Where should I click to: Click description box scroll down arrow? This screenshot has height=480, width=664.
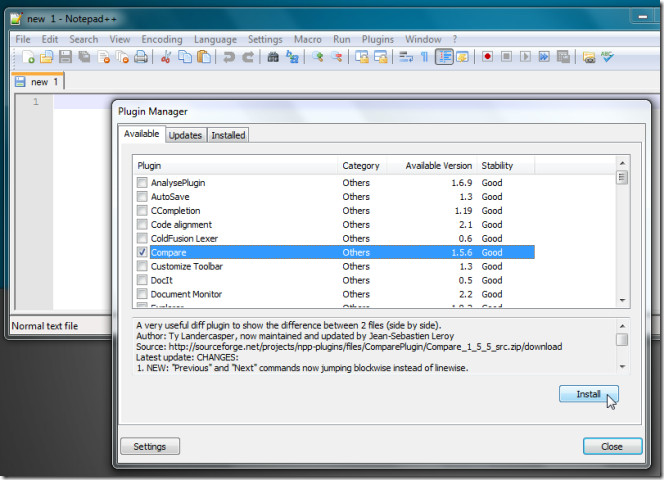click(622, 367)
